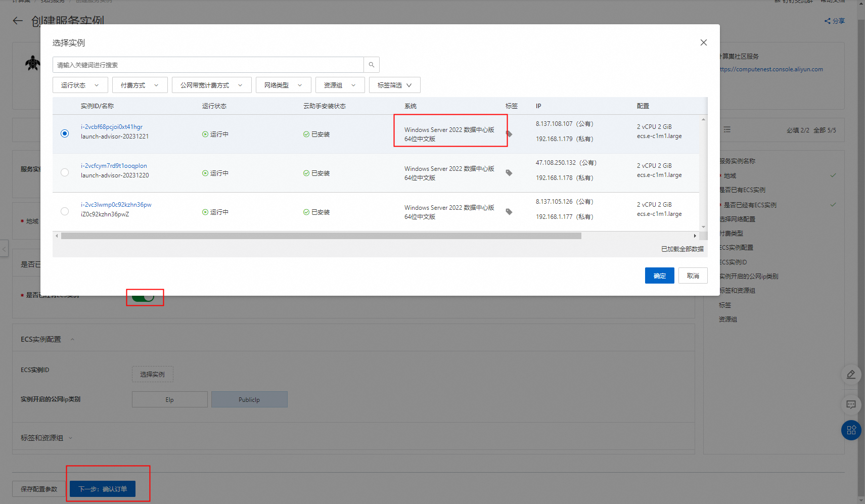Open instance link i-2vcbf68pcjoi0xt41hgr

(x=112, y=127)
